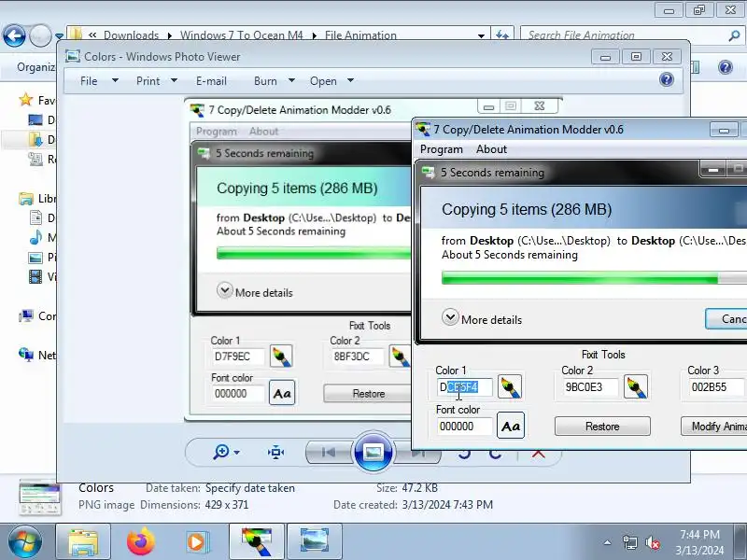747x560 pixels.
Task: Open the Explorer help icon
Action: [726, 67]
